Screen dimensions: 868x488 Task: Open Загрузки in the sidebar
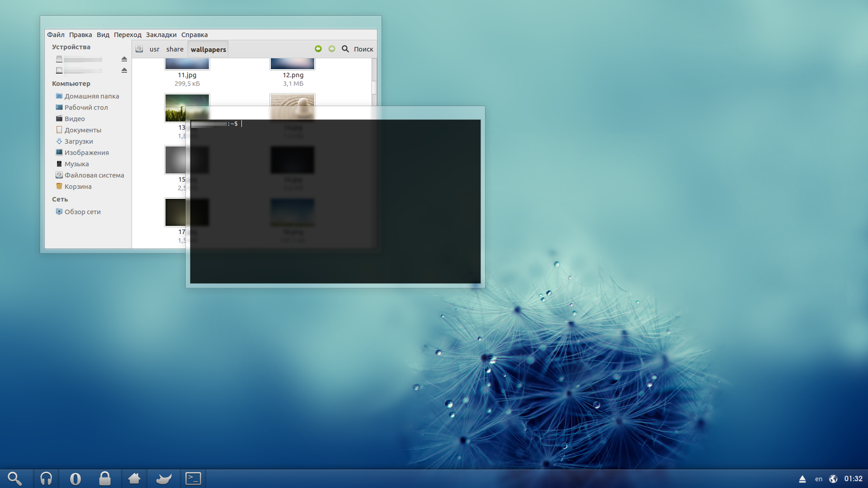pos(79,141)
